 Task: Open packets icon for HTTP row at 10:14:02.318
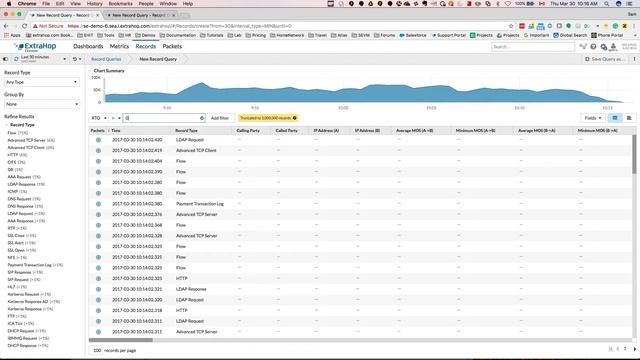coord(98,310)
